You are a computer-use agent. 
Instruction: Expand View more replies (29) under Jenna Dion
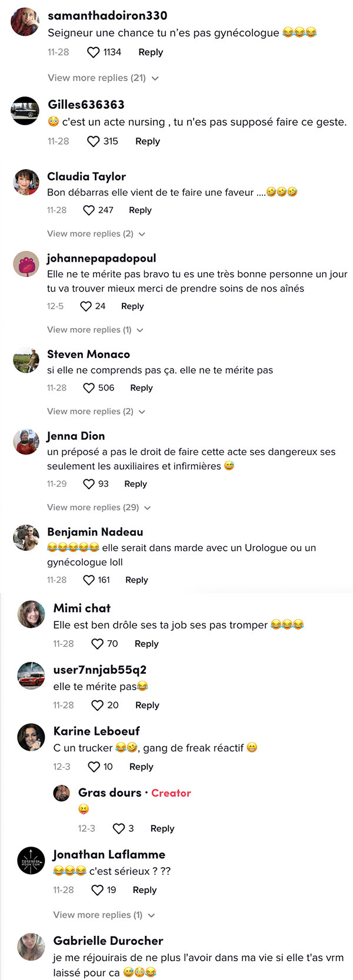(x=99, y=507)
